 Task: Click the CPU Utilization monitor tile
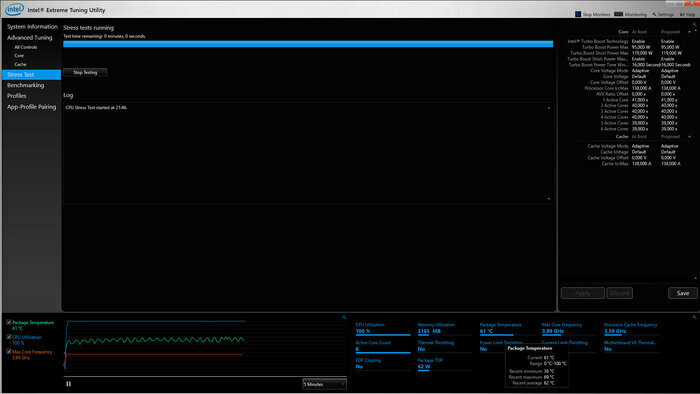click(383, 328)
